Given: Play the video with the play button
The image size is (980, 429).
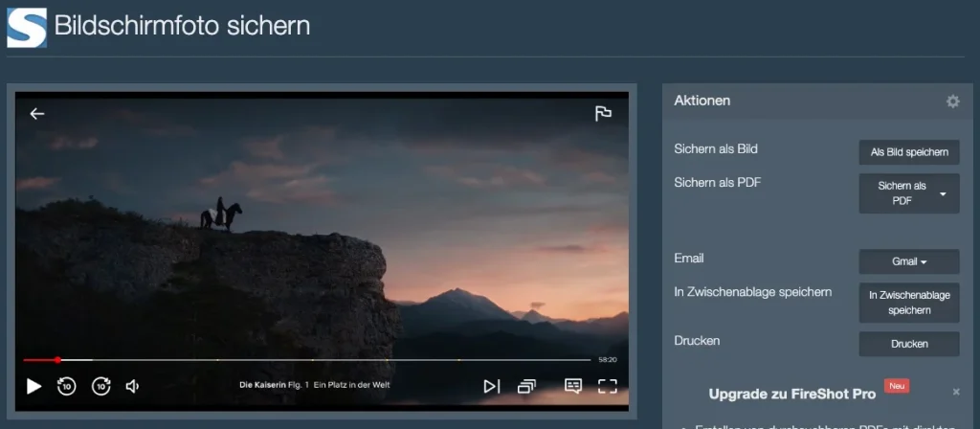Looking at the screenshot, I should [x=33, y=387].
